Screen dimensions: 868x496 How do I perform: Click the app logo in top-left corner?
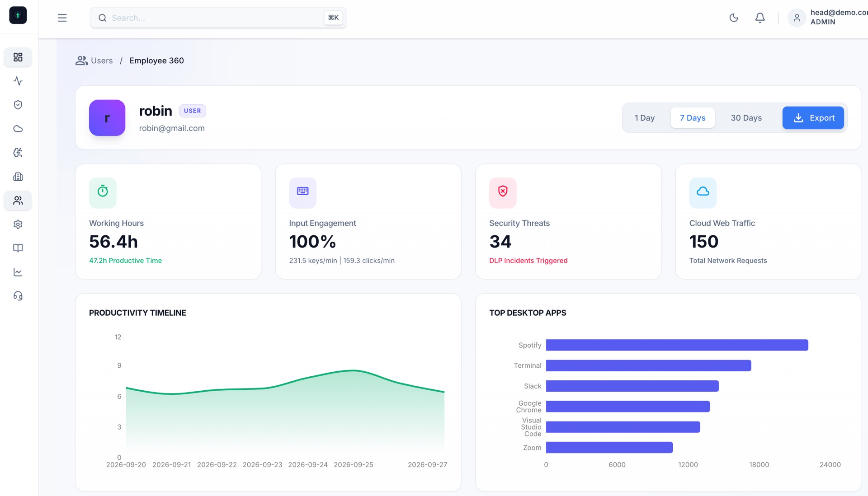[x=18, y=15]
